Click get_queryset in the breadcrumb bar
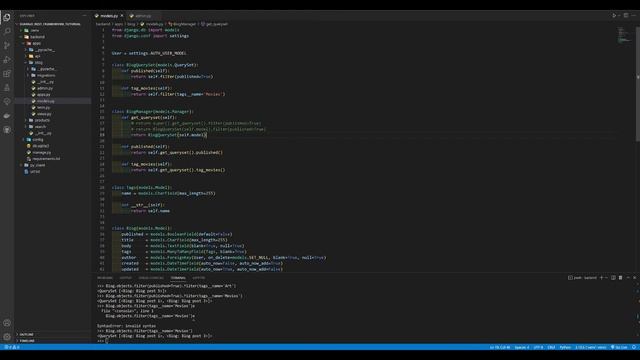The height and width of the screenshot is (360, 640). click(215, 24)
